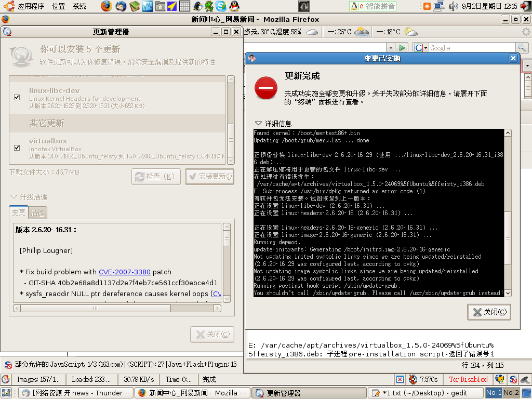The image size is (532, 399).
Task: Launch the Tux penguin application icon
Action: click(197, 6)
